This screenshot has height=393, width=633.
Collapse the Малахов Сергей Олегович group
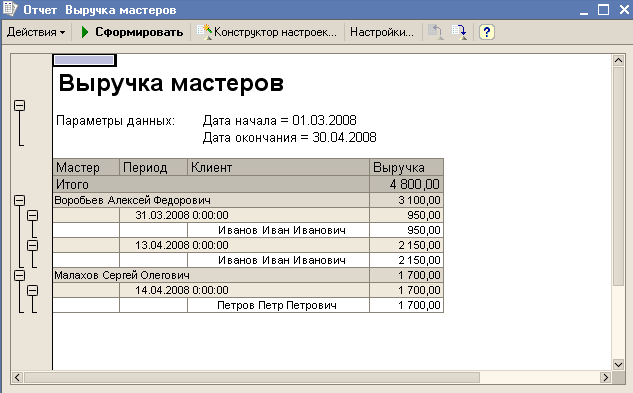pos(19,275)
